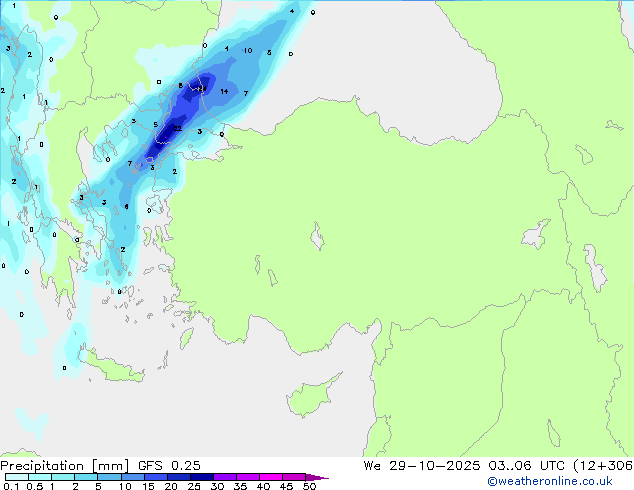Click legend tick label '0.5'
This screenshot has width=634, height=490.
[34, 486]
